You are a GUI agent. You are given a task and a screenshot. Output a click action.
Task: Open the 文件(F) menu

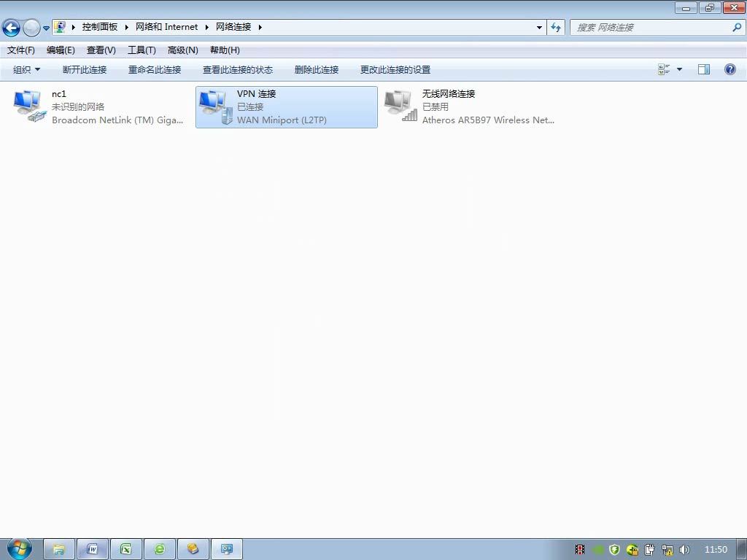tap(21, 50)
